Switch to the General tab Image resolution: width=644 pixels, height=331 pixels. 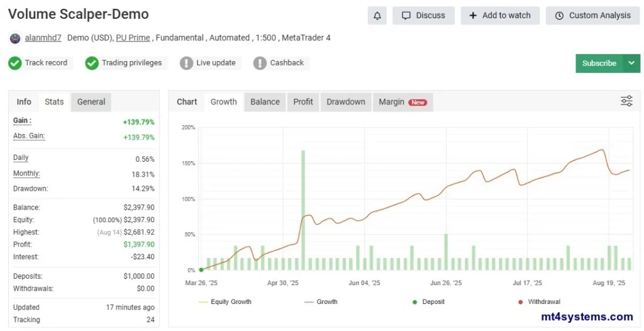pos(91,102)
